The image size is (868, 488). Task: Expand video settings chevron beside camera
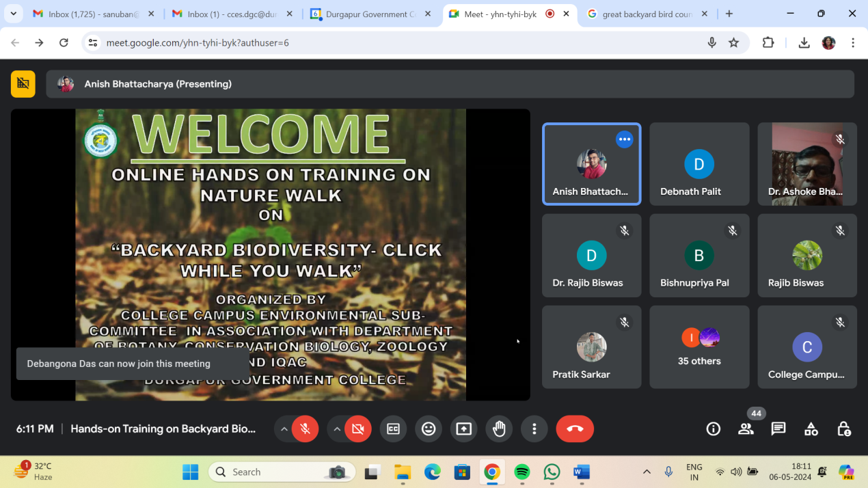click(336, 429)
